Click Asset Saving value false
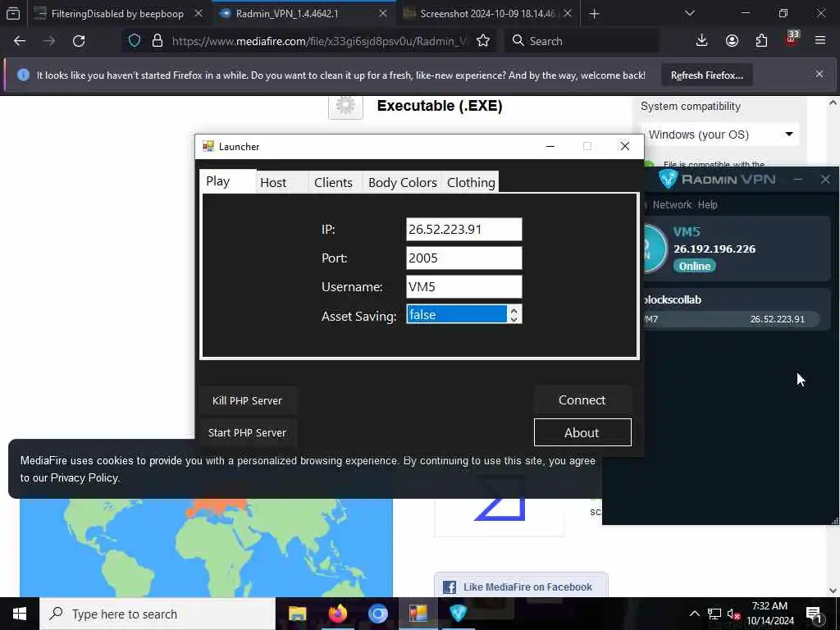840x630 pixels. point(456,314)
